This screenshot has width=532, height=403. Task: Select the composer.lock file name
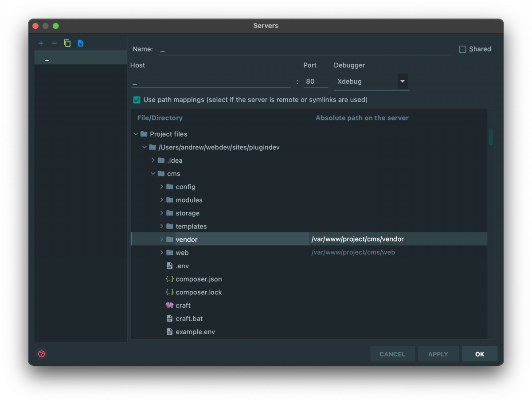pyautogui.click(x=199, y=292)
